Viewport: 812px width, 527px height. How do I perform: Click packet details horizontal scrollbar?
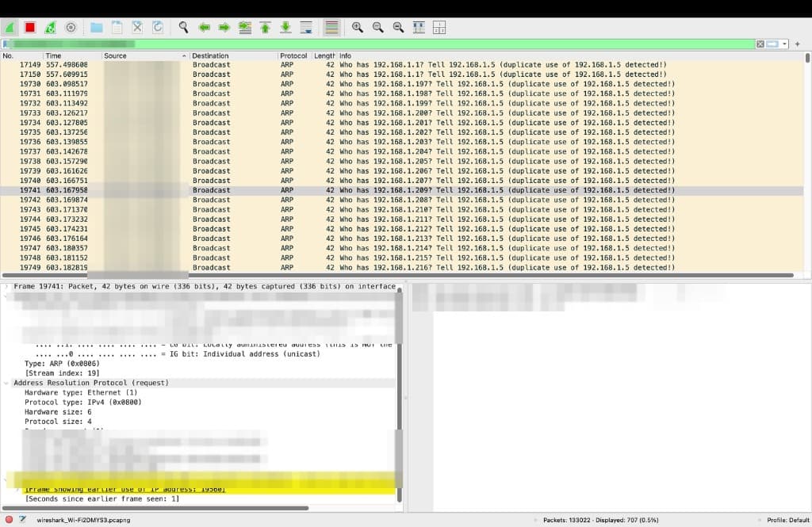[155, 508]
